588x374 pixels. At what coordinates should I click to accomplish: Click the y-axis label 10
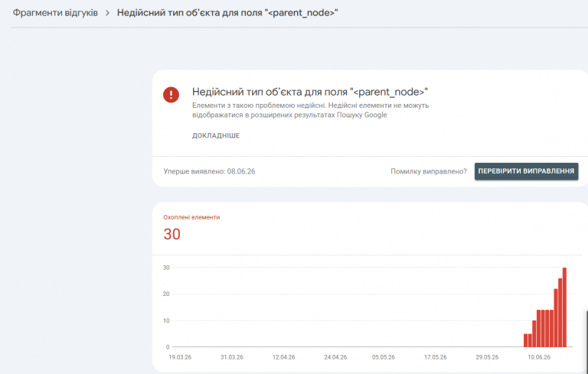(x=166, y=320)
